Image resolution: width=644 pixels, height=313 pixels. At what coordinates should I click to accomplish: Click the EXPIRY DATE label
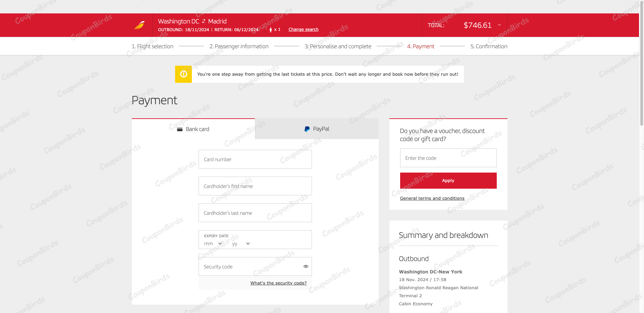click(x=216, y=236)
